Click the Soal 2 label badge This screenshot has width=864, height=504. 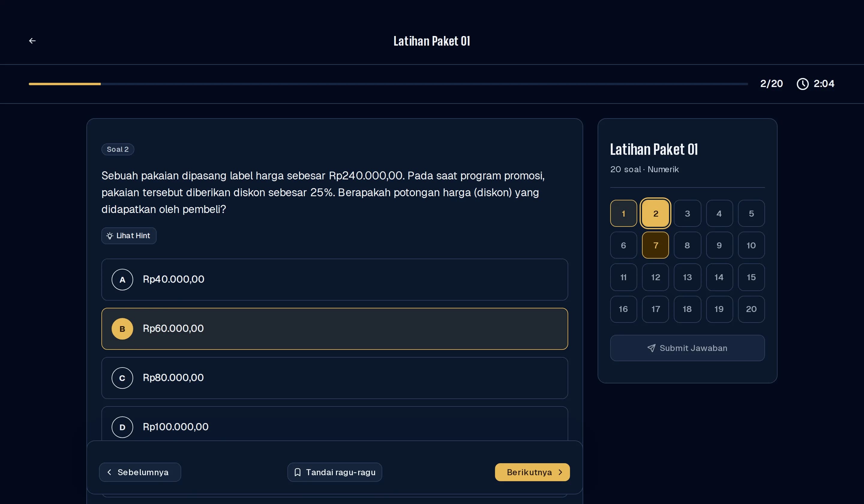pos(118,149)
